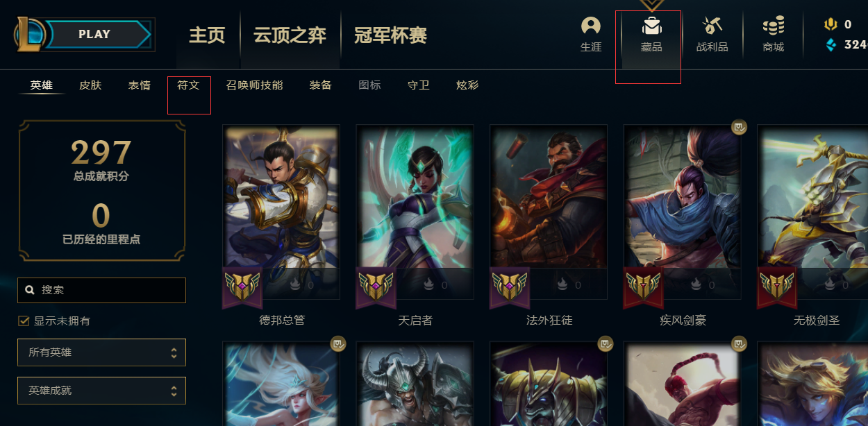Open the 生涯 profile icon
868x426 pixels.
pyautogui.click(x=591, y=26)
